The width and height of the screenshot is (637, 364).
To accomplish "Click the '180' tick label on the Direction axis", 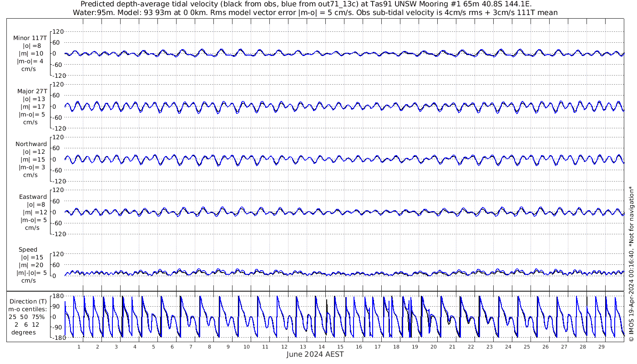I will 57,296.
